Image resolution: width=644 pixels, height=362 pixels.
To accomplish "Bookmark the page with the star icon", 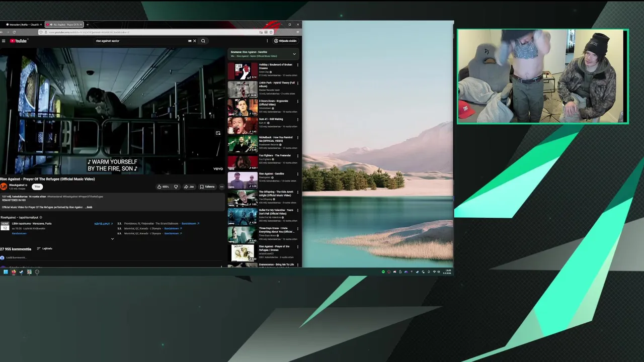I will pos(271,32).
